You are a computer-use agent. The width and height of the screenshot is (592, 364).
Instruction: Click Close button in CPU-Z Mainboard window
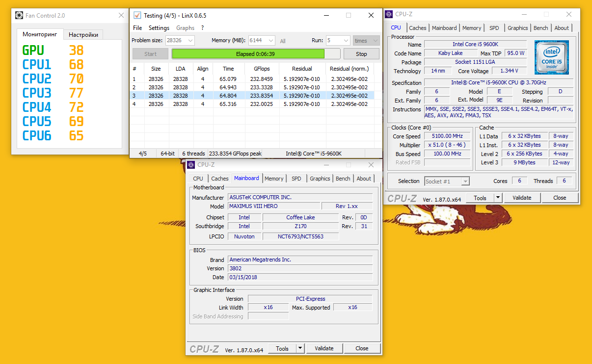click(x=362, y=348)
